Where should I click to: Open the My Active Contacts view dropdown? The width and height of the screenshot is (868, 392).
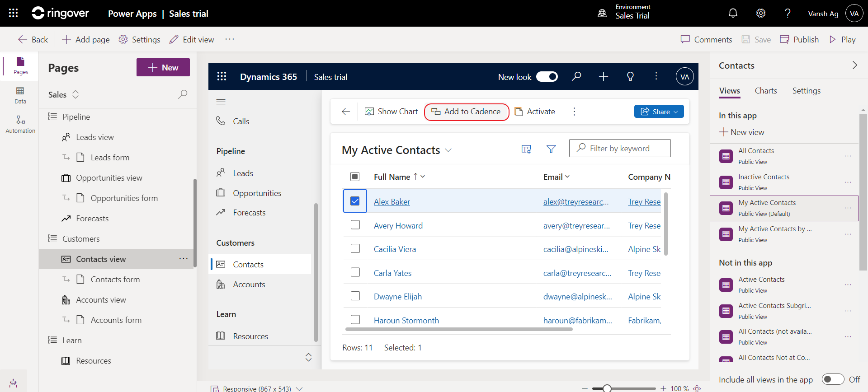[x=448, y=150]
